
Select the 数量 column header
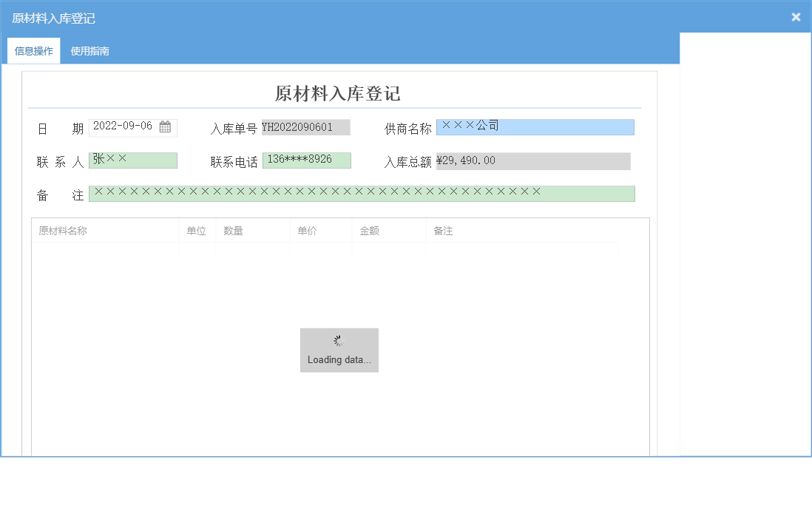[x=234, y=230]
